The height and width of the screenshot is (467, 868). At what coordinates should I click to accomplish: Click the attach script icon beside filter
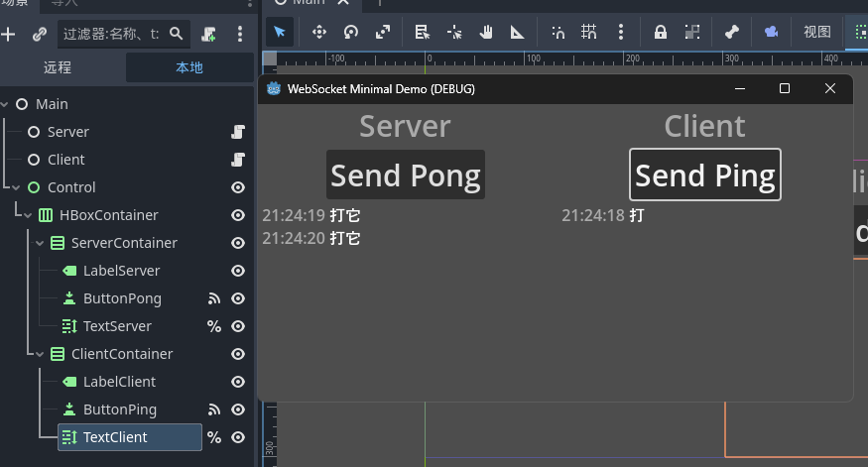(x=208, y=34)
